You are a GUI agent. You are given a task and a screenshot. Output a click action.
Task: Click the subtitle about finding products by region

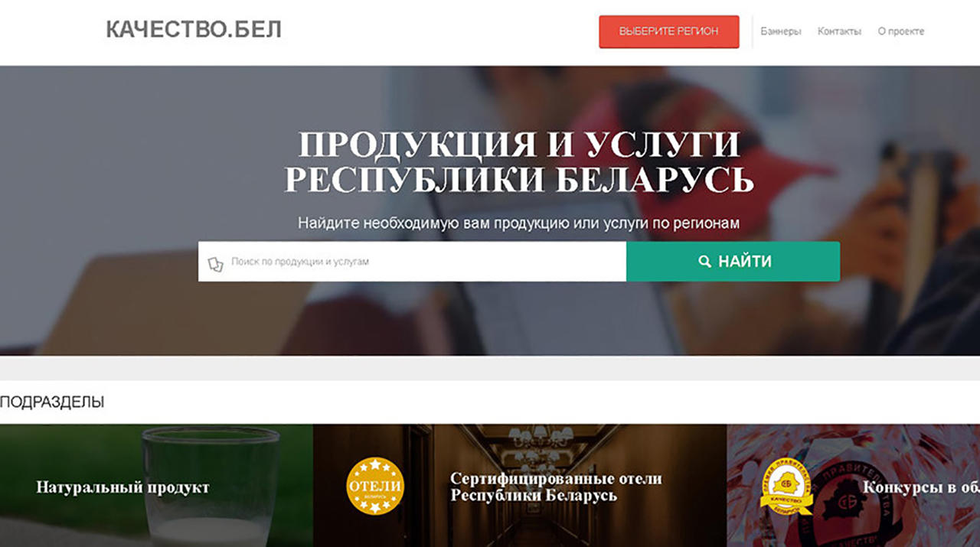(x=519, y=223)
